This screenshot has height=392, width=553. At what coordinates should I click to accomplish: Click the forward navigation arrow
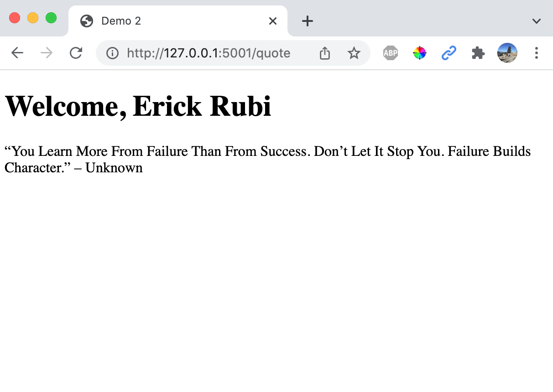click(47, 53)
